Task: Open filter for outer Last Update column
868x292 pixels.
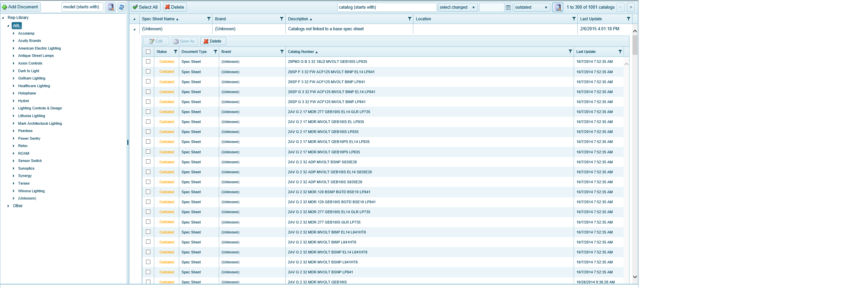Action: coord(628,19)
